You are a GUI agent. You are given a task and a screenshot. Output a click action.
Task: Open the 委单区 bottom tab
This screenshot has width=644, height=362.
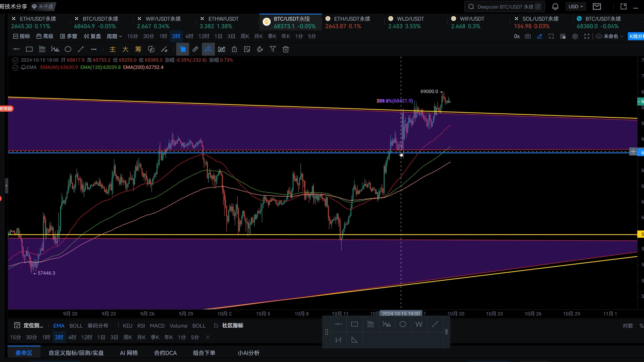(24, 353)
